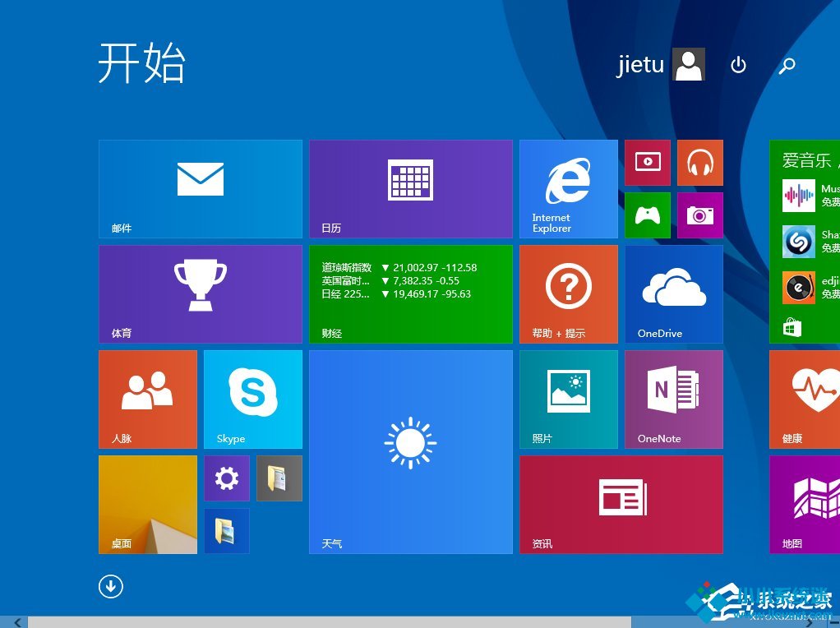This screenshot has height=628, width=840.
Task: Open the Camera tile
Action: point(700,215)
